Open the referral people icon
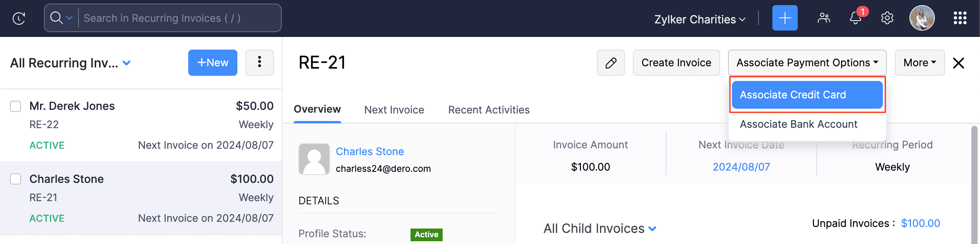The height and width of the screenshot is (244, 980). point(823,18)
